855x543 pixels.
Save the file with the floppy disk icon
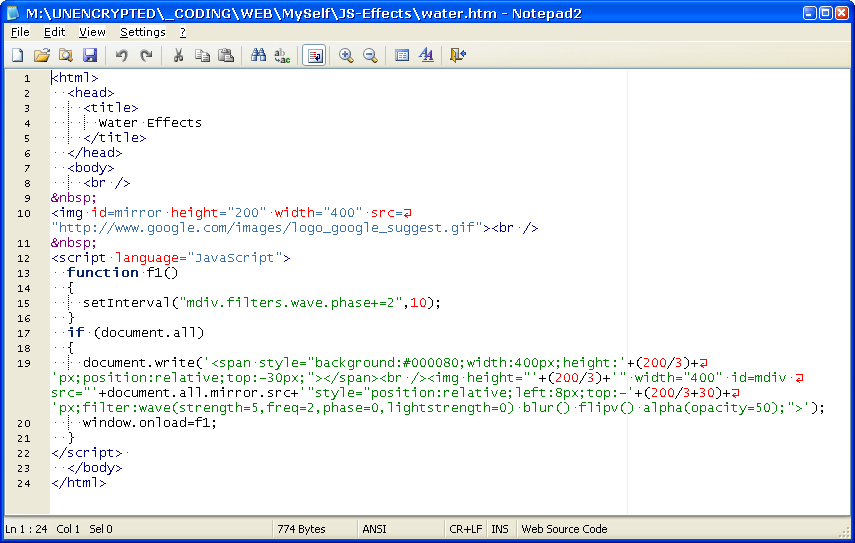[89, 55]
